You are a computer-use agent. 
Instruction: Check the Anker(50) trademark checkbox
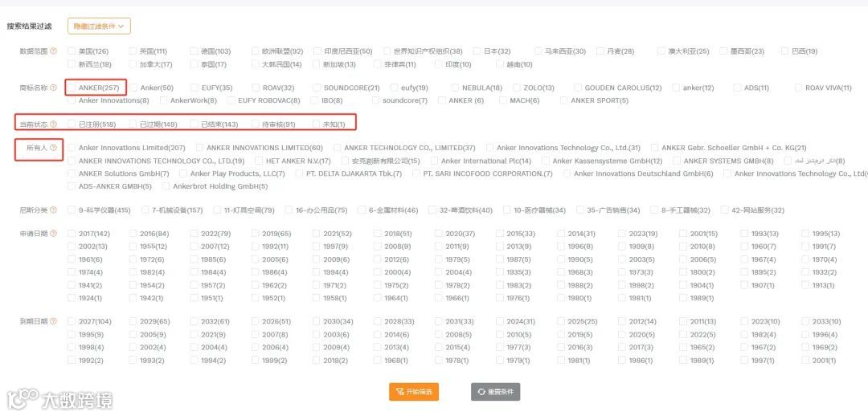[x=133, y=88]
